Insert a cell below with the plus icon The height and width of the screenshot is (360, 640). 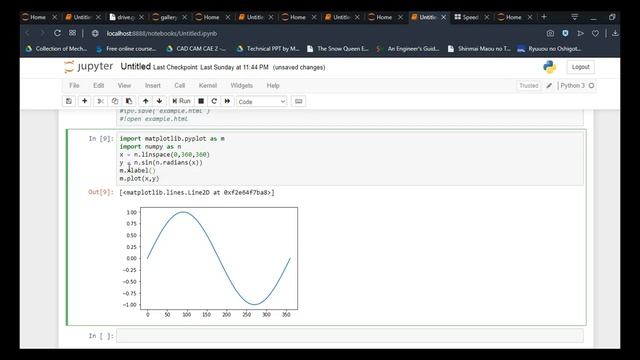tap(84, 101)
